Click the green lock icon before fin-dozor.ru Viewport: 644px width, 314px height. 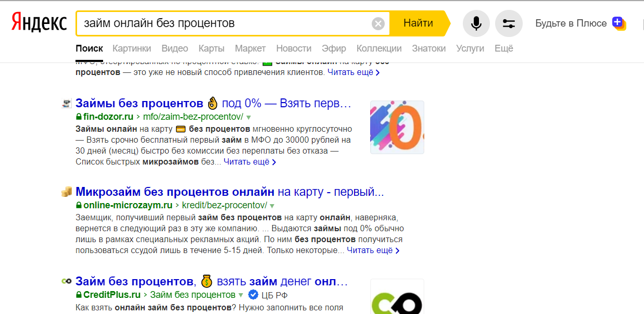[x=79, y=117]
